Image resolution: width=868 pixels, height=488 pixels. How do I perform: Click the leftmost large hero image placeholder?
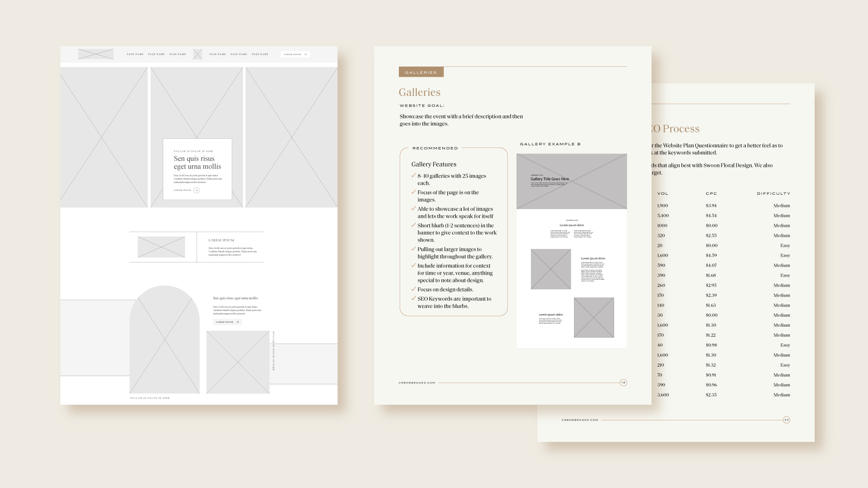coord(104,137)
